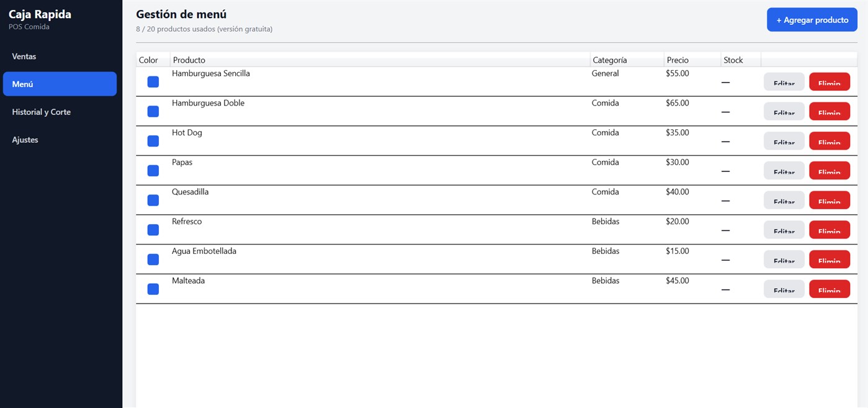Click the '8 / 20 productos usados' text
868x408 pixels.
pos(204,29)
